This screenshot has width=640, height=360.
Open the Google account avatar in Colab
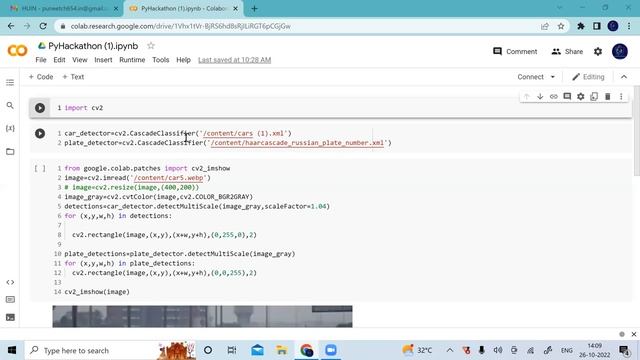[620, 51]
